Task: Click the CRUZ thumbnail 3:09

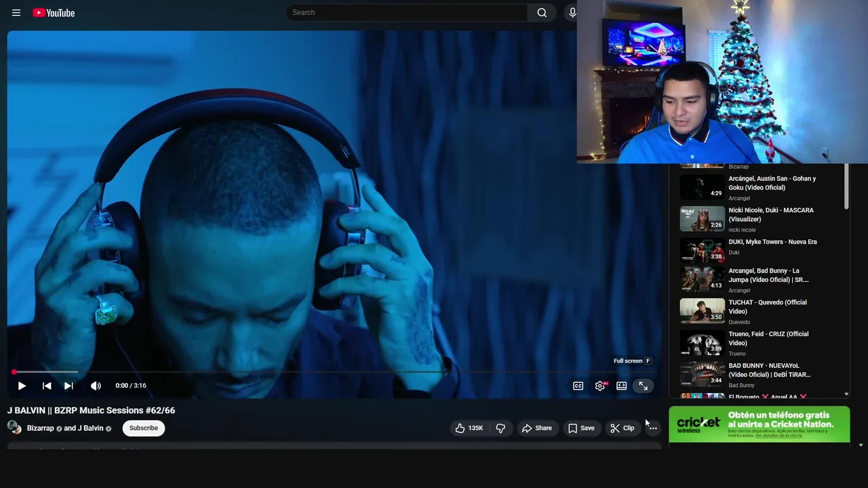Action: 702,342
